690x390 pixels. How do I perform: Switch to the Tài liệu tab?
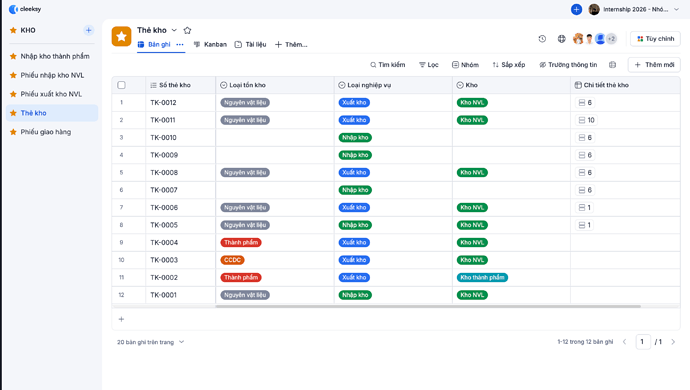tap(250, 44)
